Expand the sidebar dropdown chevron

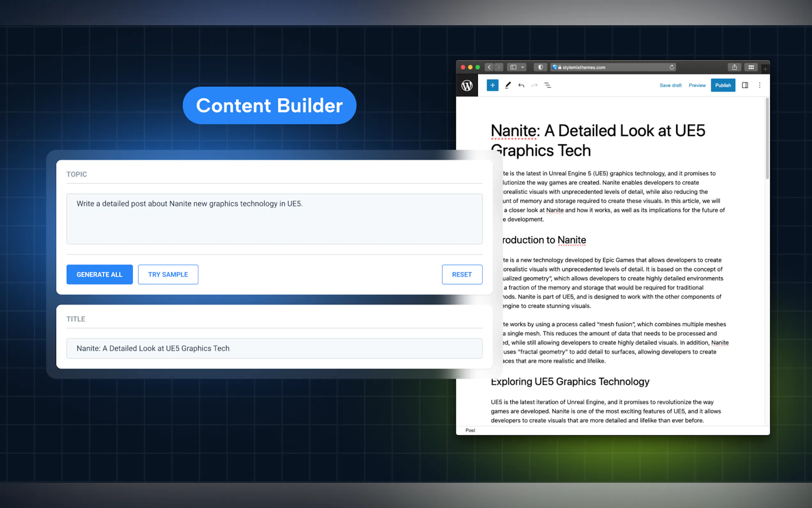click(x=522, y=67)
